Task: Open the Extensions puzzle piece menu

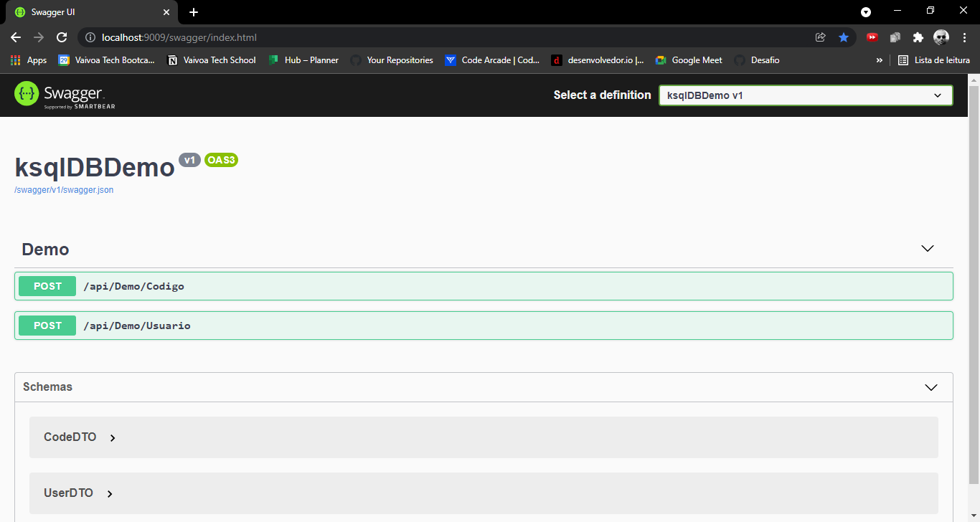Action: pyautogui.click(x=918, y=37)
